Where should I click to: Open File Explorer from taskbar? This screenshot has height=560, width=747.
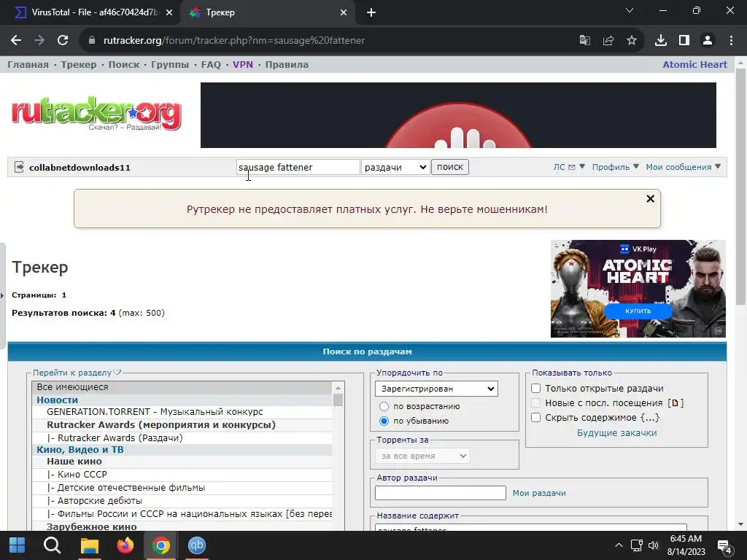tap(89, 545)
